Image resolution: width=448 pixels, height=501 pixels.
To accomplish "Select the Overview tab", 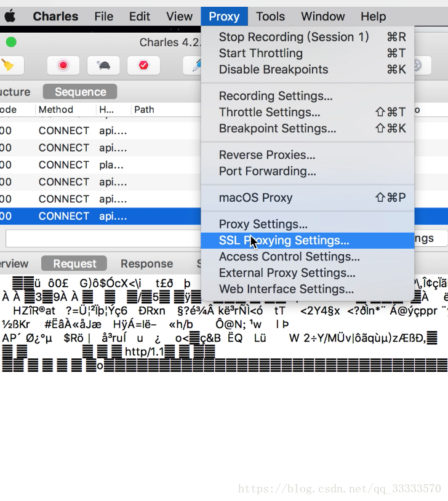I will (14, 263).
